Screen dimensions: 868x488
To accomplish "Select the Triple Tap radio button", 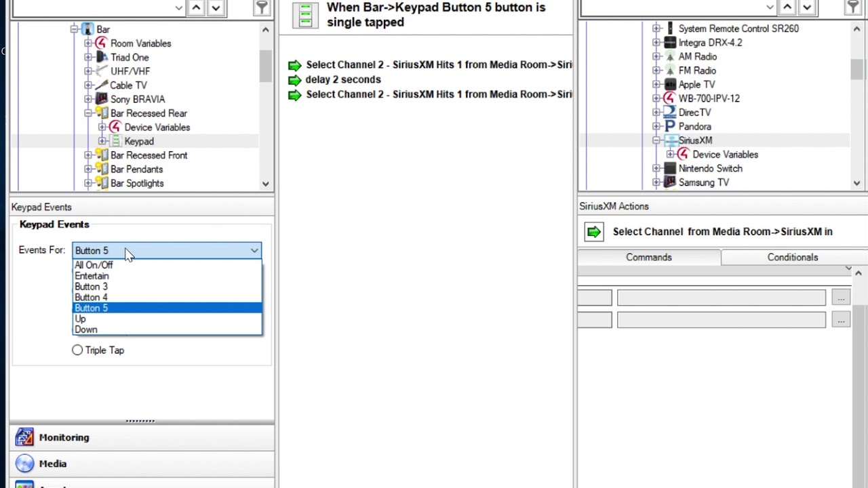I will [x=77, y=350].
